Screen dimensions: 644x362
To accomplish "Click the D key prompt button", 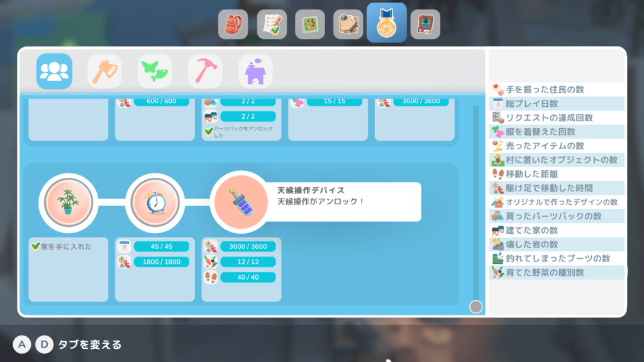I will coord(45,344).
